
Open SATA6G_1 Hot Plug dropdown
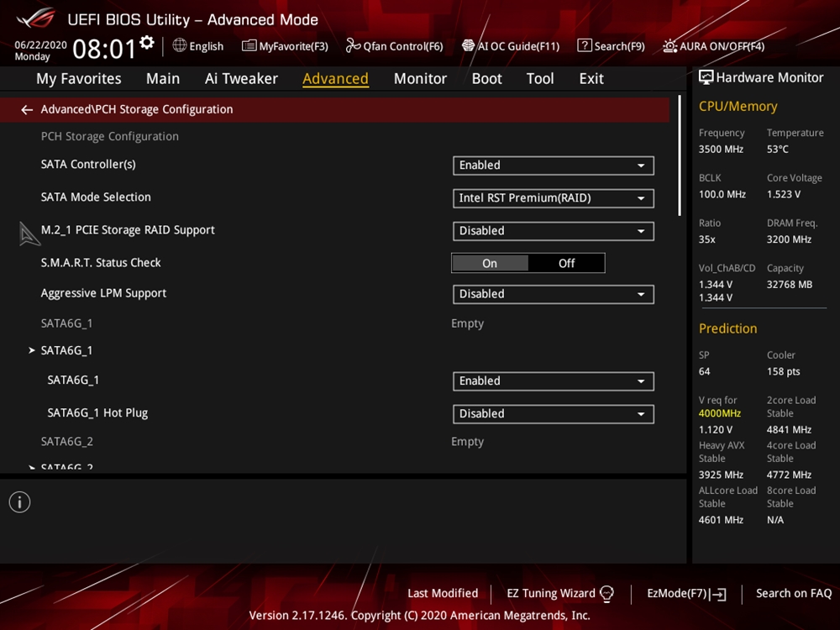[554, 413]
